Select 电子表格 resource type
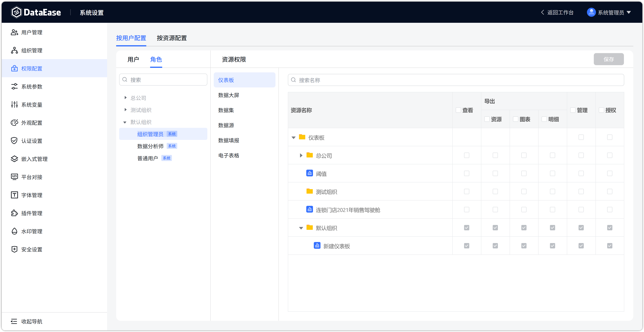This screenshot has width=644, height=332. [x=244, y=155]
